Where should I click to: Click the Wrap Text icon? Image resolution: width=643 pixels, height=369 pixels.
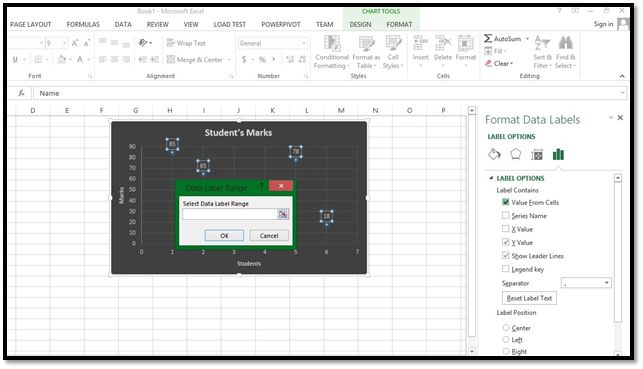(171, 43)
